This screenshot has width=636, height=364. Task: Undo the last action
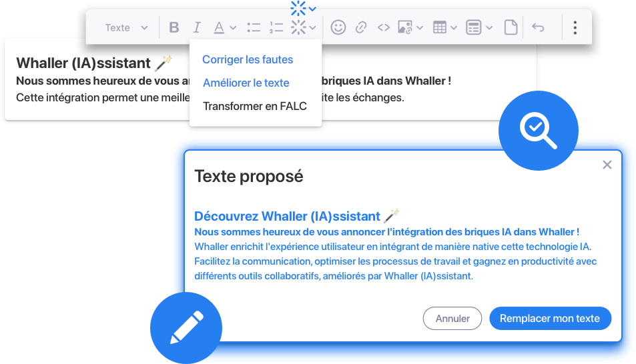pyautogui.click(x=538, y=27)
